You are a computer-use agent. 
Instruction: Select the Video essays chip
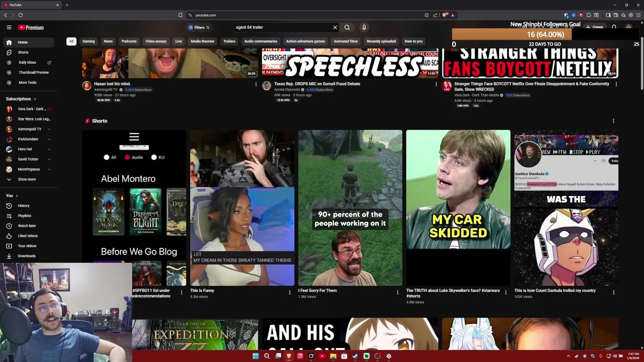pyautogui.click(x=156, y=41)
